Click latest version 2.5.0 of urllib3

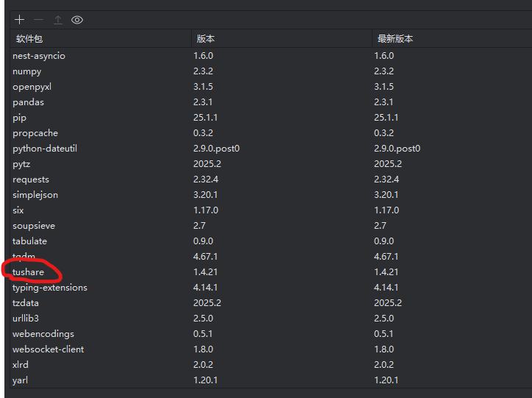pos(384,319)
